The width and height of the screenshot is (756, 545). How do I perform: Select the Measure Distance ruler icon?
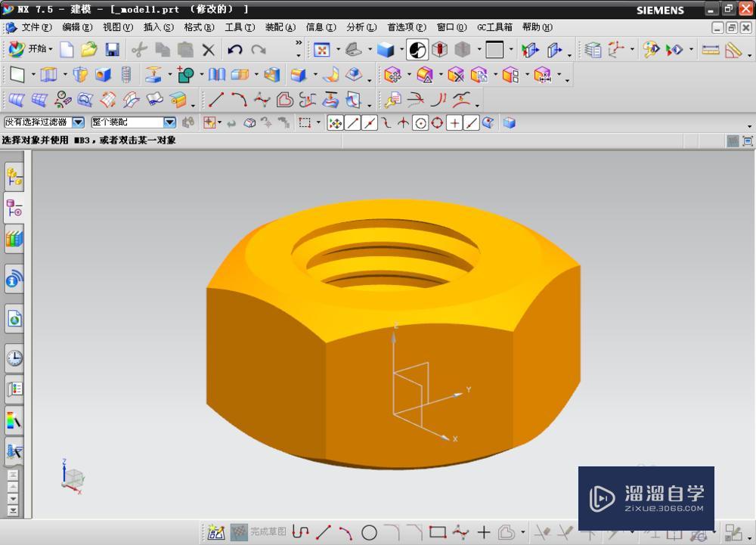[x=711, y=50]
